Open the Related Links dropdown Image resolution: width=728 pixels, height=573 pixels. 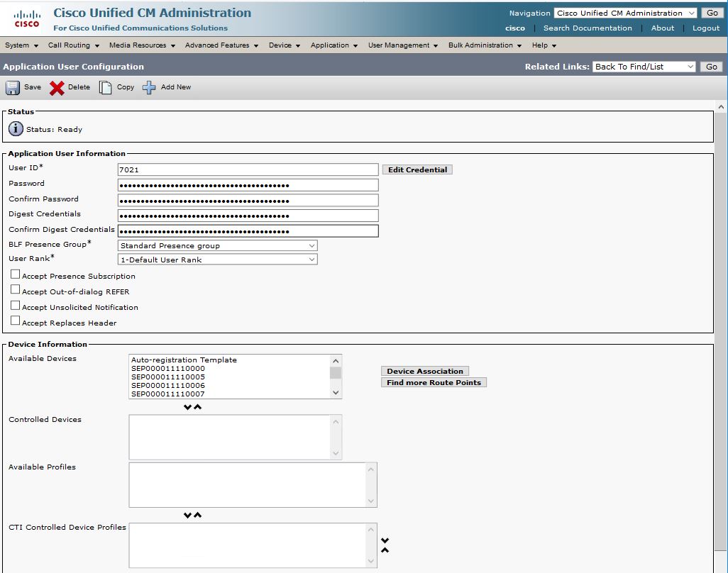tap(644, 67)
